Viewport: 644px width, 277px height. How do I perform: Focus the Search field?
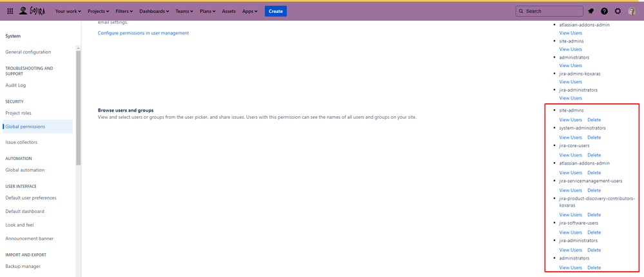(549, 11)
